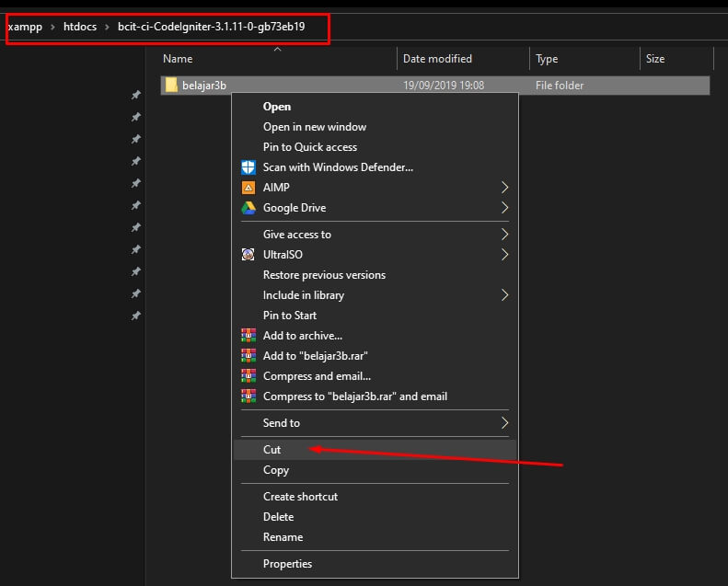Select Delete in the context menu

(x=278, y=517)
